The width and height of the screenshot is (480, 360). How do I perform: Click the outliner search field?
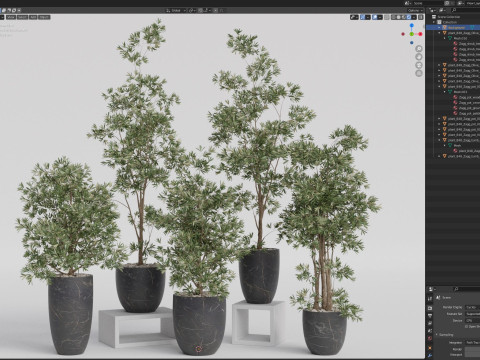click(465, 10)
